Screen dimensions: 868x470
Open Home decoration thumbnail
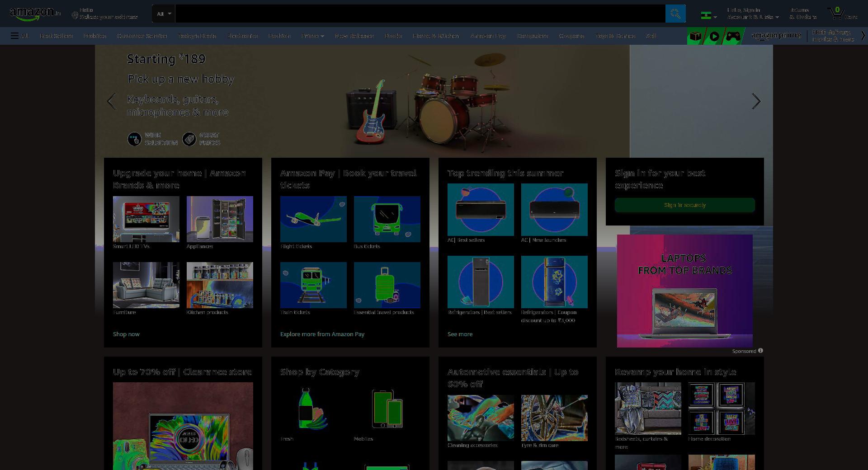pos(722,409)
